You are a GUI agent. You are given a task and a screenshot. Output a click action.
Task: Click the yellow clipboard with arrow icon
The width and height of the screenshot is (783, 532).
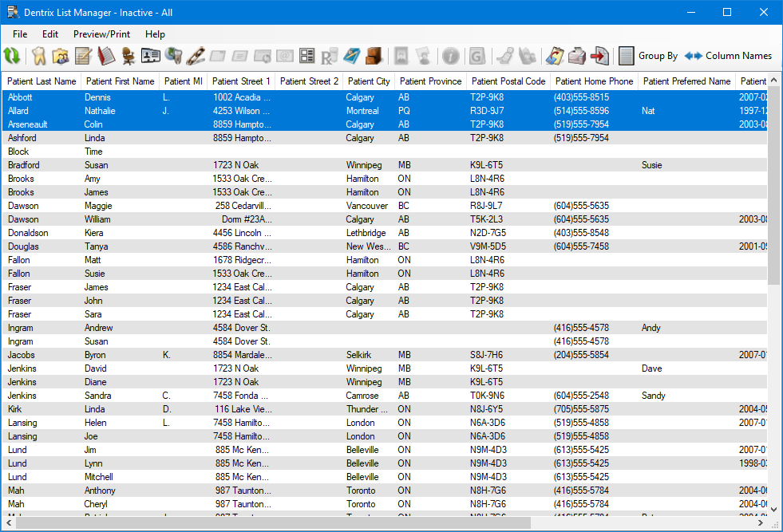554,55
